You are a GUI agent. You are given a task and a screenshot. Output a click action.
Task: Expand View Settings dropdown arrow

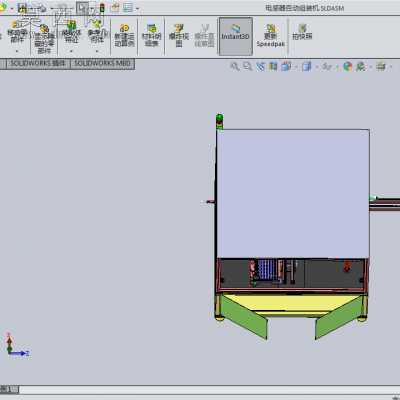tap(391, 67)
